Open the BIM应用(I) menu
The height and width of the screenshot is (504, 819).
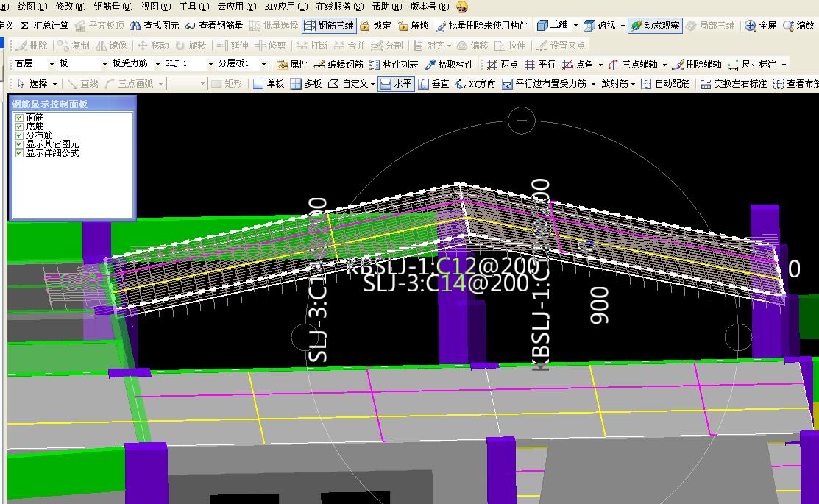286,7
